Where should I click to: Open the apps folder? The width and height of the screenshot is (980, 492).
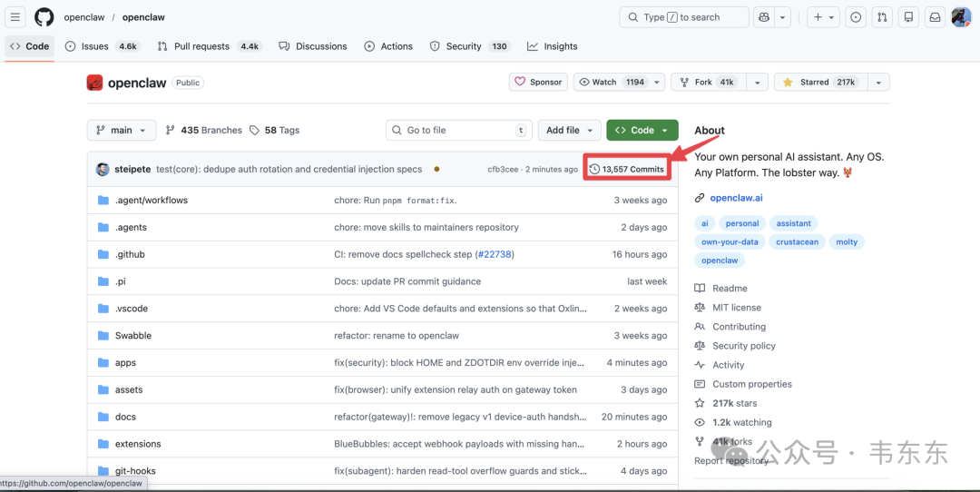pos(125,362)
